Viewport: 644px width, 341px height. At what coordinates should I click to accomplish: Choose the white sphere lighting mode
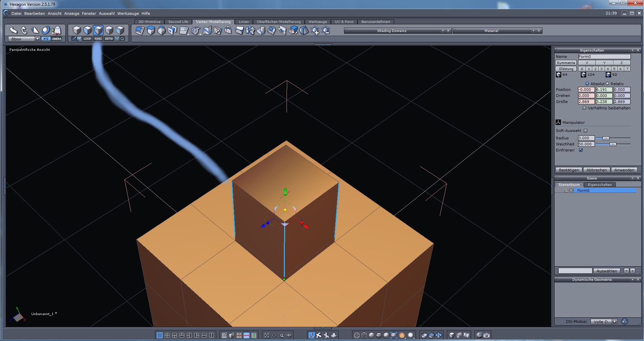tap(410, 335)
